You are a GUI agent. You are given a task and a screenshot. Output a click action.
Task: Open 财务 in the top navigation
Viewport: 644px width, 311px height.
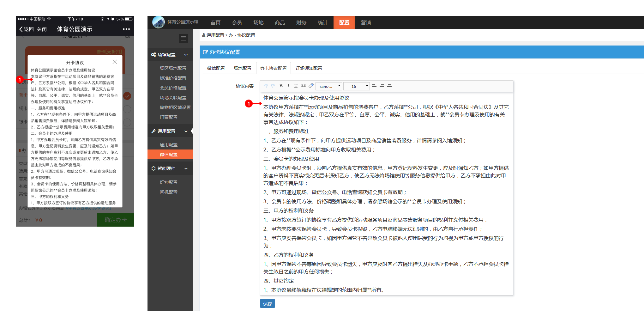pyautogui.click(x=301, y=22)
